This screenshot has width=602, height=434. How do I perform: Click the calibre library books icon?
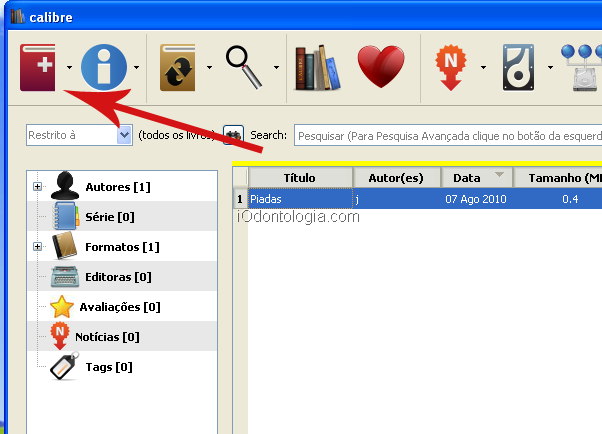317,68
